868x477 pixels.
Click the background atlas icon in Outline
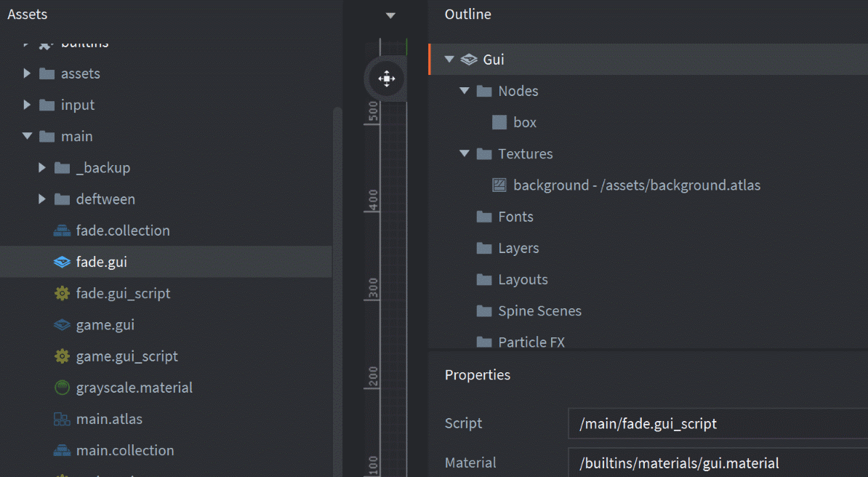(499, 185)
